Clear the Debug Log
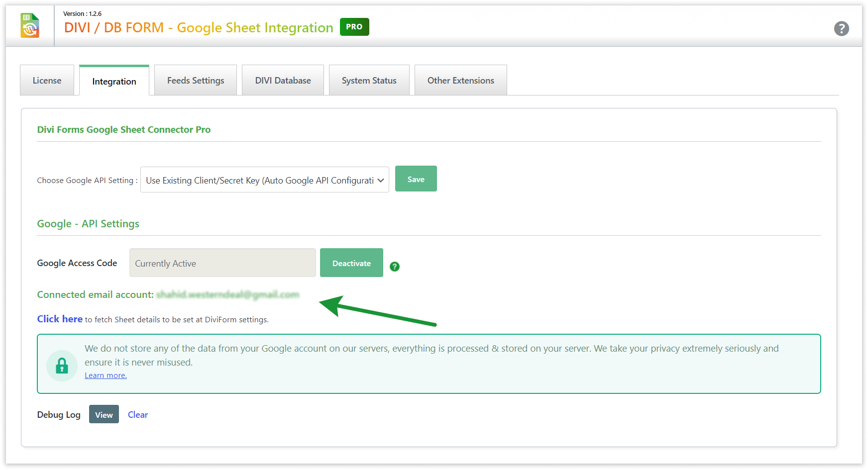 (x=138, y=415)
